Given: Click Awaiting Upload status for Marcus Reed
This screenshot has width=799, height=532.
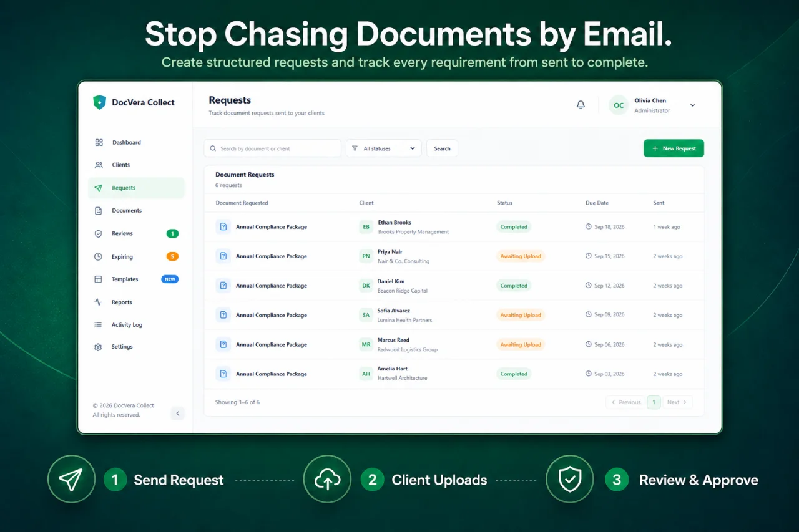Looking at the screenshot, I should [x=521, y=344].
